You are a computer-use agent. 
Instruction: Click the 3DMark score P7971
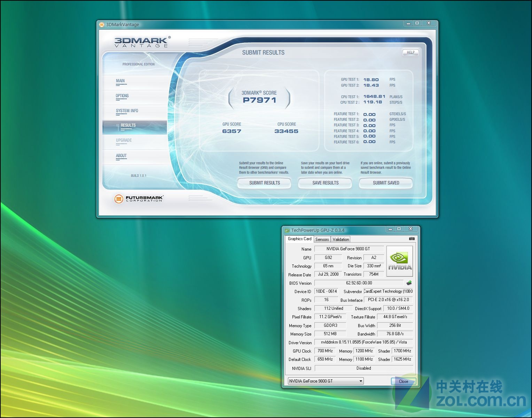click(x=259, y=100)
